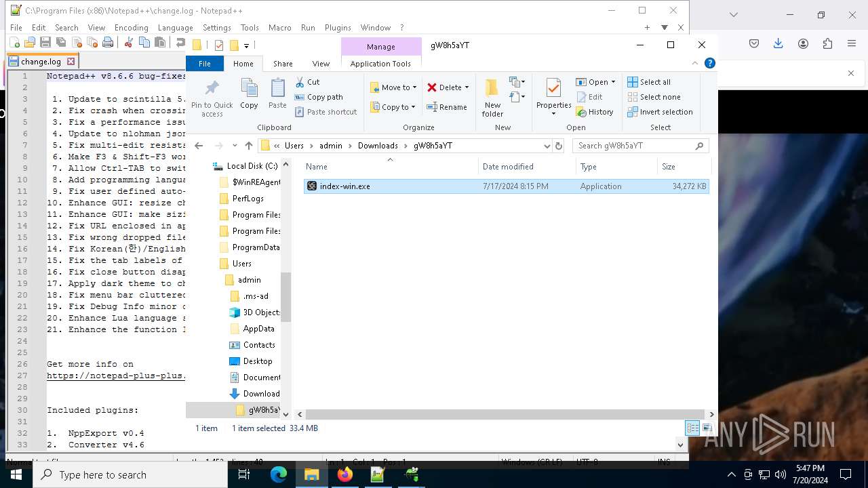Open the Language menu in Notepad++
The height and width of the screenshot is (488, 868).
click(175, 28)
